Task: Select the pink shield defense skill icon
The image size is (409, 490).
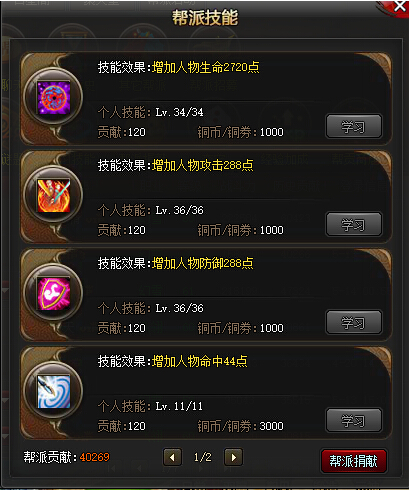Action: pyautogui.click(x=54, y=293)
